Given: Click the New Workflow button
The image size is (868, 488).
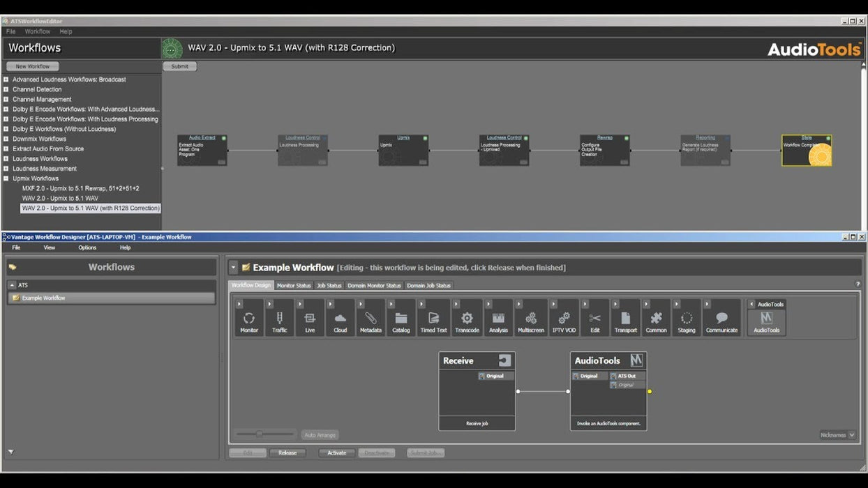Looking at the screenshot, I should 33,66.
